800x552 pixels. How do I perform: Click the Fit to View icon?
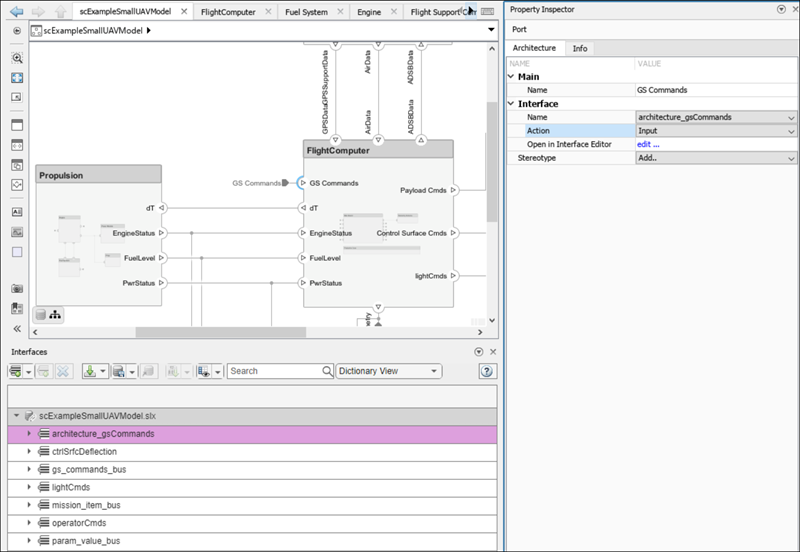point(17,78)
